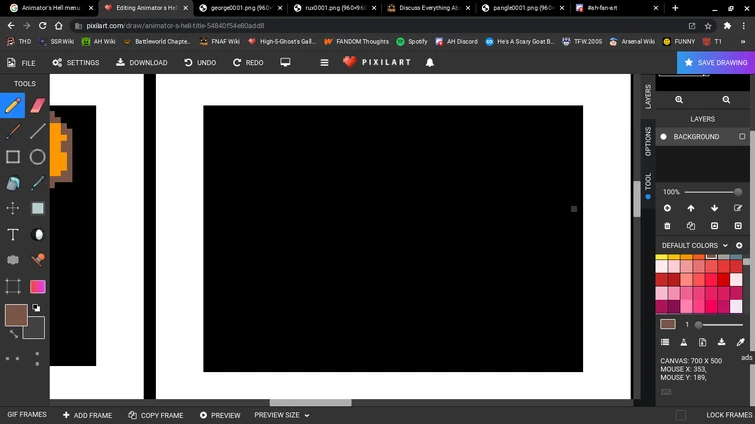The height and width of the screenshot is (424, 755).
Task: Select the Color Picker eyedropper tool
Action: pos(38,183)
